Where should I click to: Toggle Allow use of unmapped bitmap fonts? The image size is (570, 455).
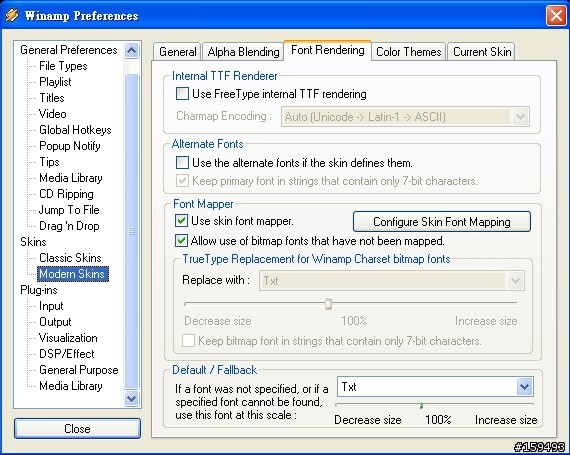181,241
